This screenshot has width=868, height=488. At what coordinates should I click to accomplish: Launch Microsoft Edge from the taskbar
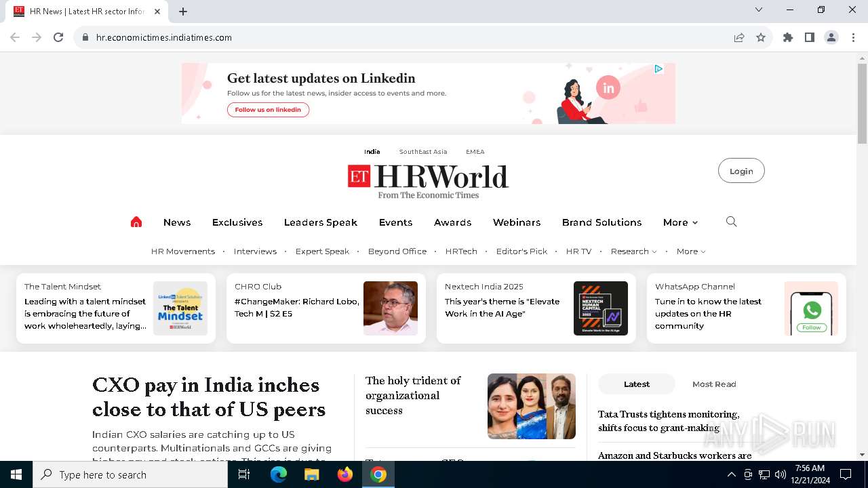pos(279,474)
